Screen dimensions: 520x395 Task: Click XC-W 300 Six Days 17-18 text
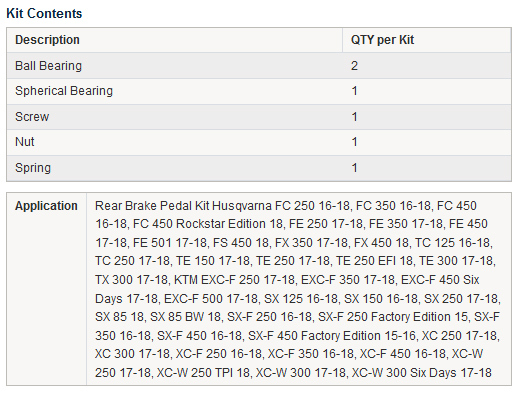coord(421,372)
